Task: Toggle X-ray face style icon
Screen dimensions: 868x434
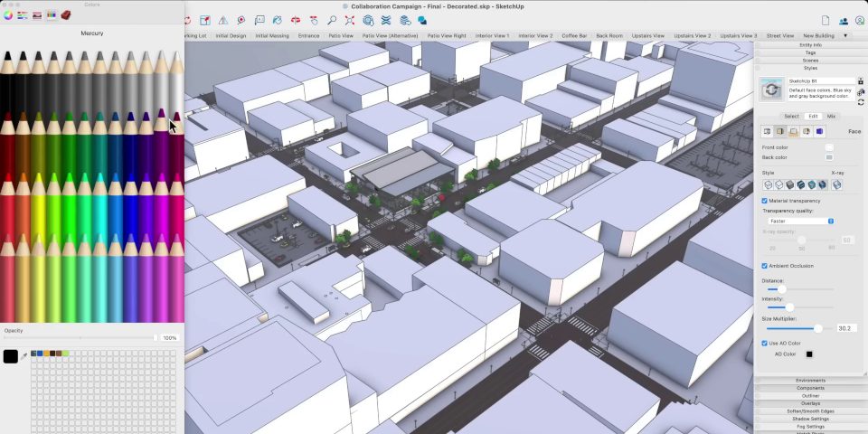Action: tap(837, 185)
